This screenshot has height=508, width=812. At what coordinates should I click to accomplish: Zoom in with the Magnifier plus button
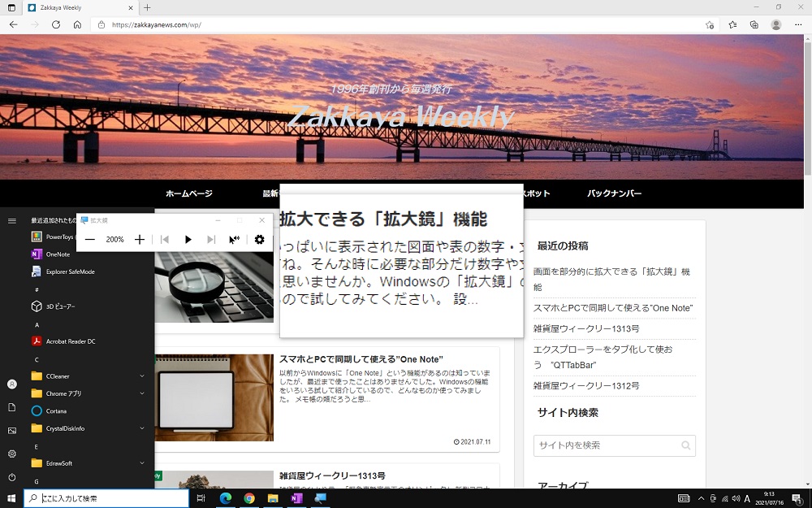[140, 240]
